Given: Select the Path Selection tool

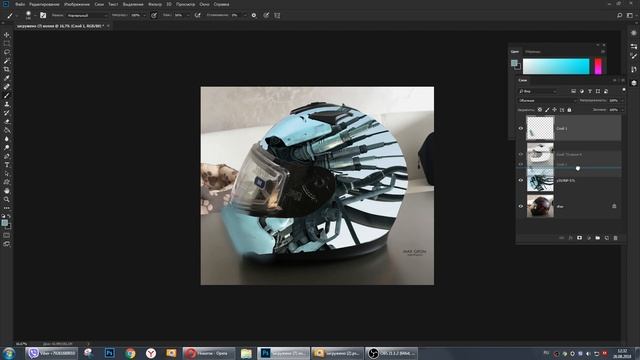Looking at the screenshot, I should (x=7, y=173).
